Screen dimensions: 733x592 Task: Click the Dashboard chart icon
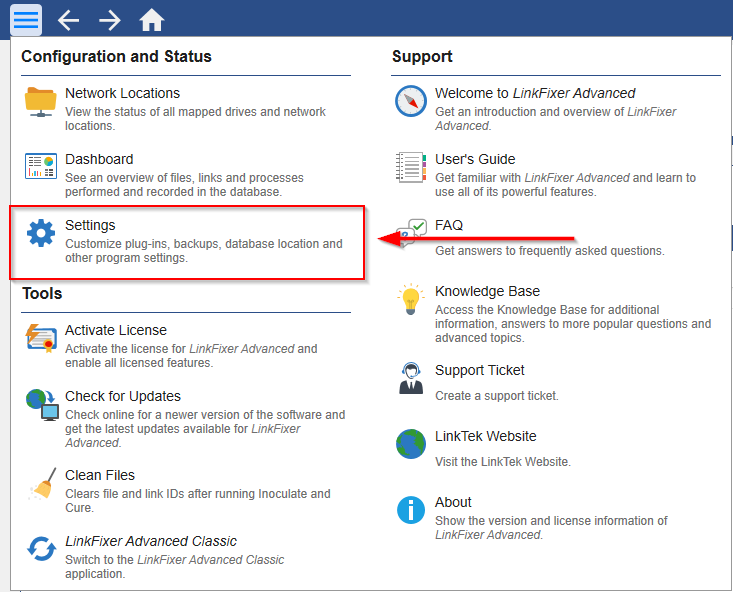point(41,166)
